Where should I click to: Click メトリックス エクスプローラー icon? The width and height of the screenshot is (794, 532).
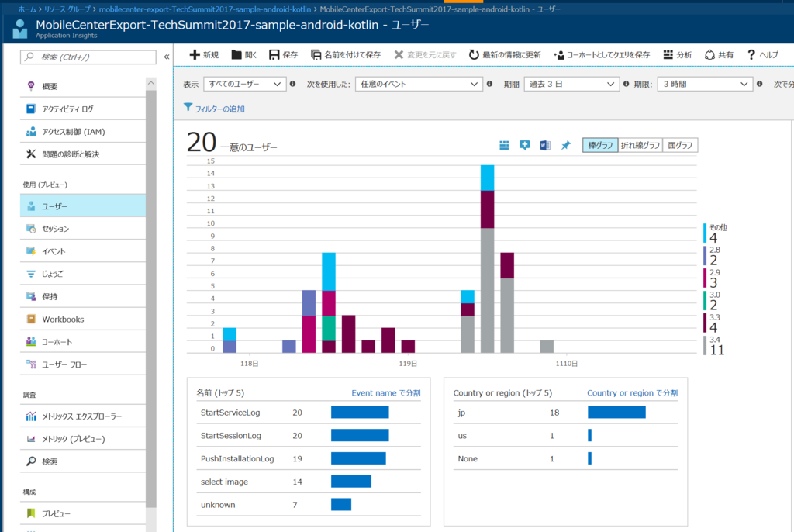point(31,416)
